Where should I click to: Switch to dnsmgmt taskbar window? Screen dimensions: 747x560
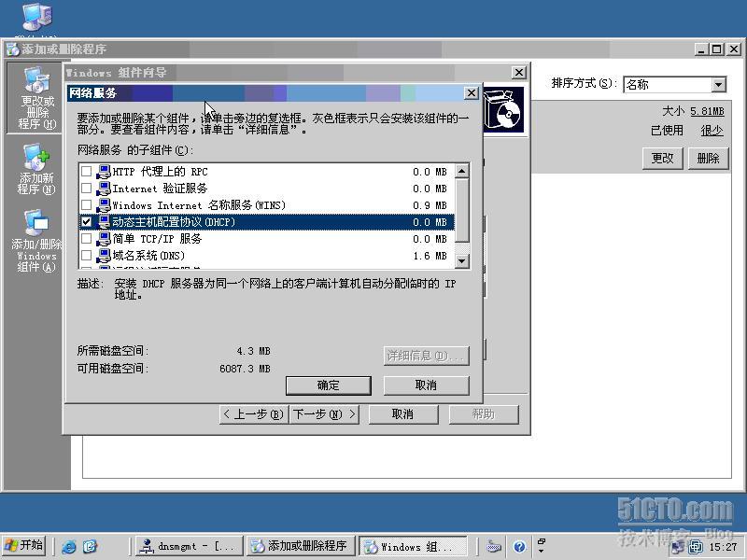pyautogui.click(x=190, y=546)
